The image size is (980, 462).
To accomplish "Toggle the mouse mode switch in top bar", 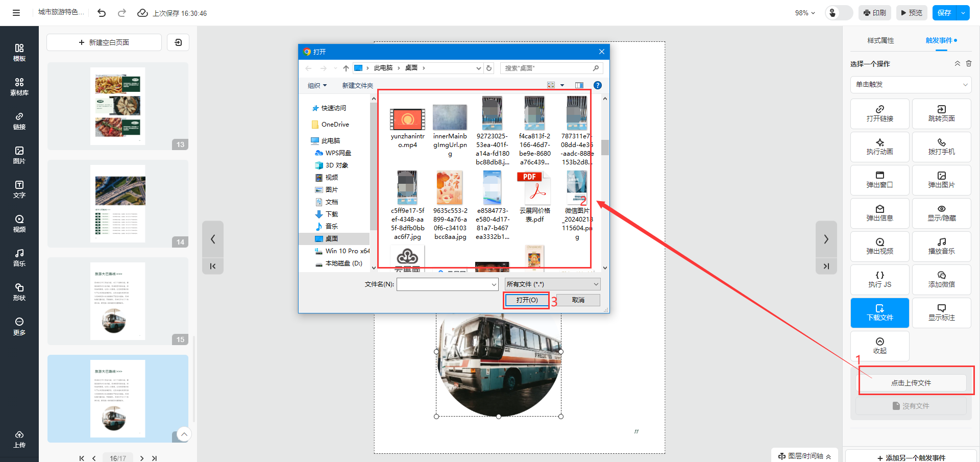I will tap(839, 13).
